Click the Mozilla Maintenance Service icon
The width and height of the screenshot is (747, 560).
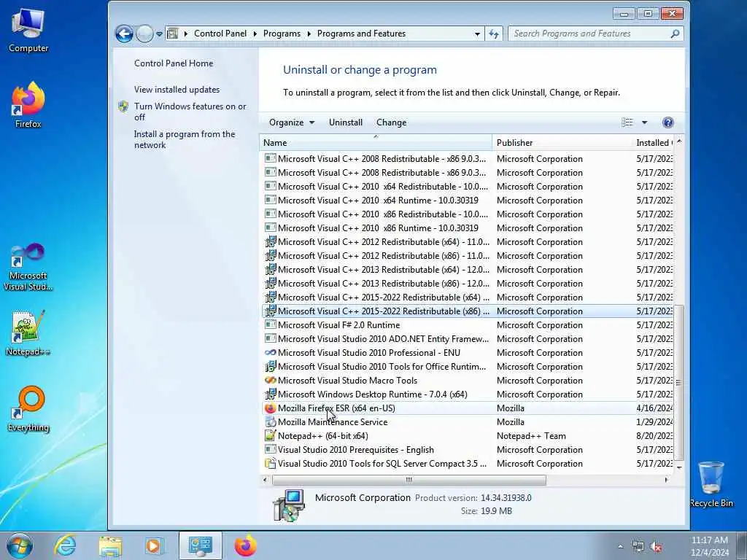coord(270,422)
